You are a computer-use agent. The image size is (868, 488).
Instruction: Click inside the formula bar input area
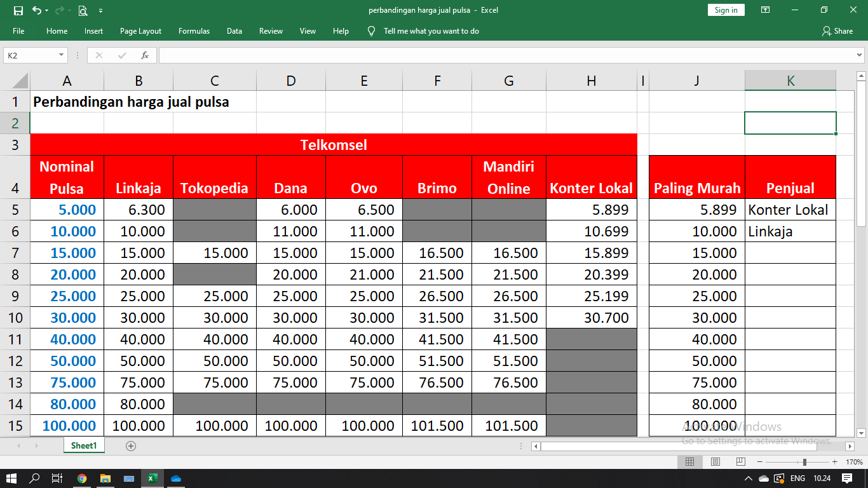(x=506, y=55)
